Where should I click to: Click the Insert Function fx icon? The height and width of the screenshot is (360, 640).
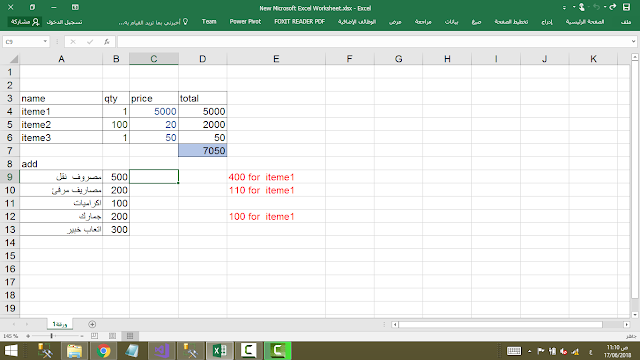pos(107,42)
